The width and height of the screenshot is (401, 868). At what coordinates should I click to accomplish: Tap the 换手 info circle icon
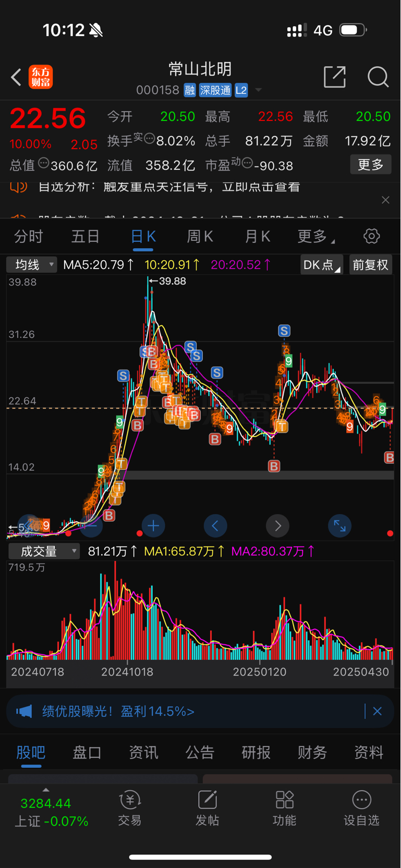pyautogui.click(x=149, y=139)
